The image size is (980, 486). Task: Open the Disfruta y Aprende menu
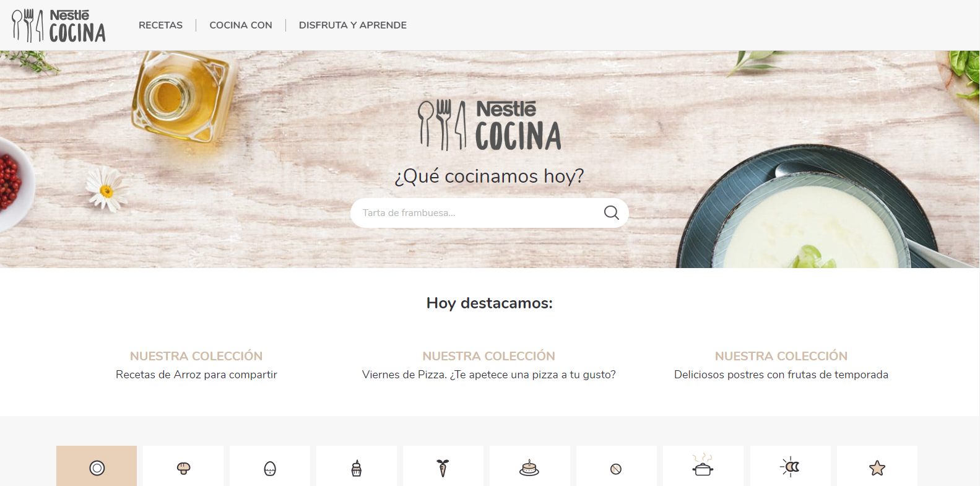pos(352,25)
